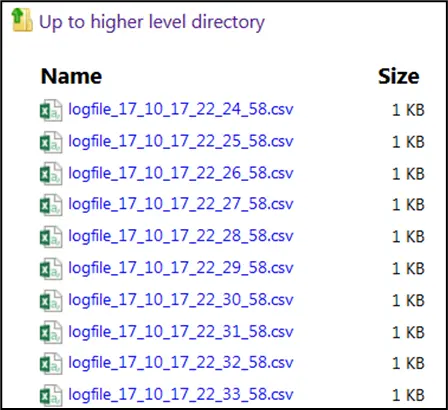This screenshot has height=410, width=448.
Task: Click the 1 KB size of logfile_17_10_17_22_30_58.csv
Action: (x=408, y=300)
